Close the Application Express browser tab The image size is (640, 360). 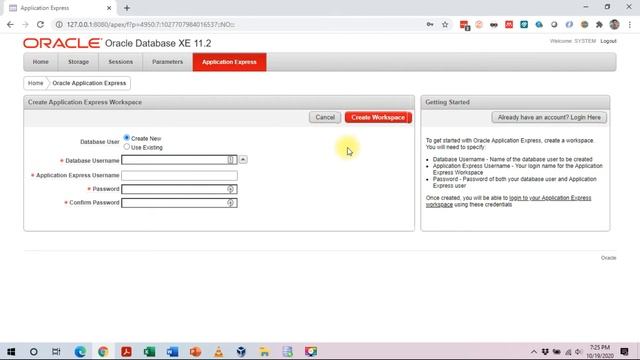coord(109,8)
